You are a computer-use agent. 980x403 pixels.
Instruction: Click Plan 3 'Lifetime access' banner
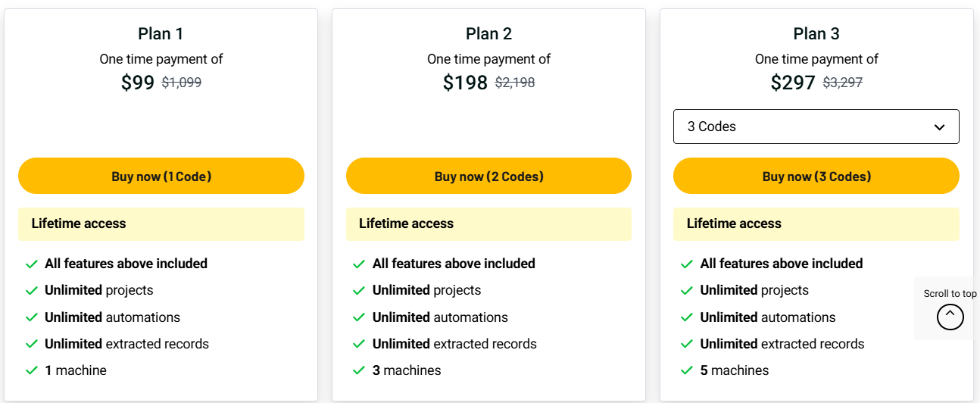coord(816,223)
